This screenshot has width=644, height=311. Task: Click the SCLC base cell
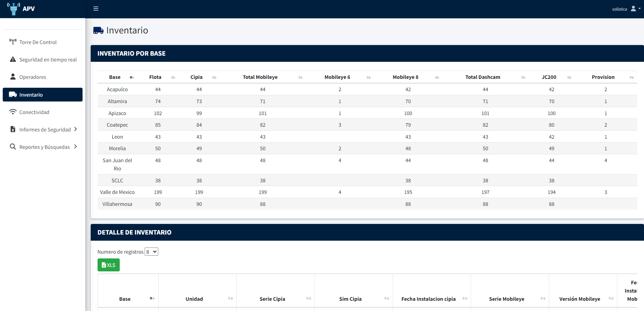click(117, 181)
